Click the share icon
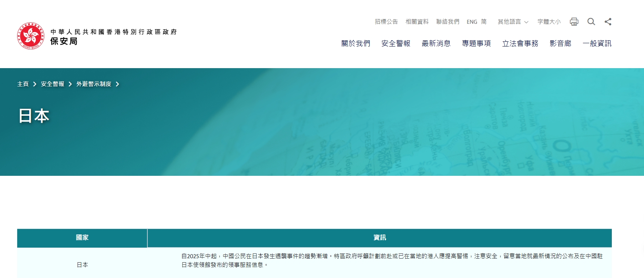The height and width of the screenshot is (278, 644). (x=608, y=22)
